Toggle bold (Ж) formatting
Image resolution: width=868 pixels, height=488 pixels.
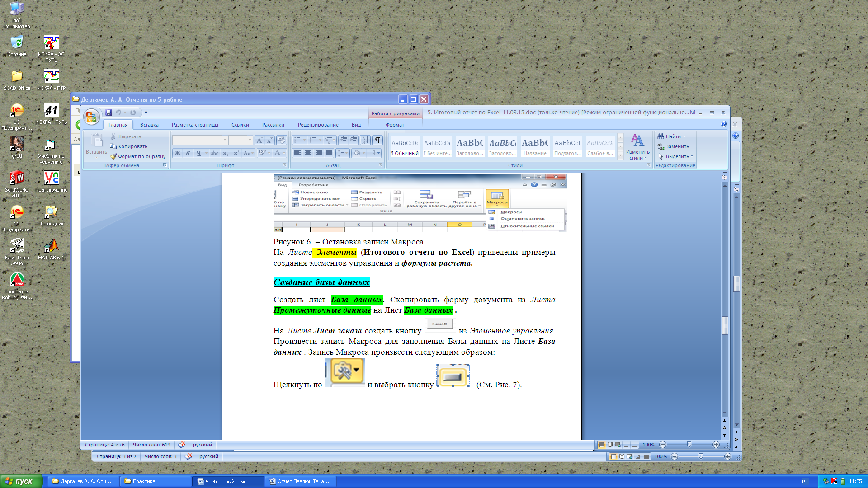[178, 153]
